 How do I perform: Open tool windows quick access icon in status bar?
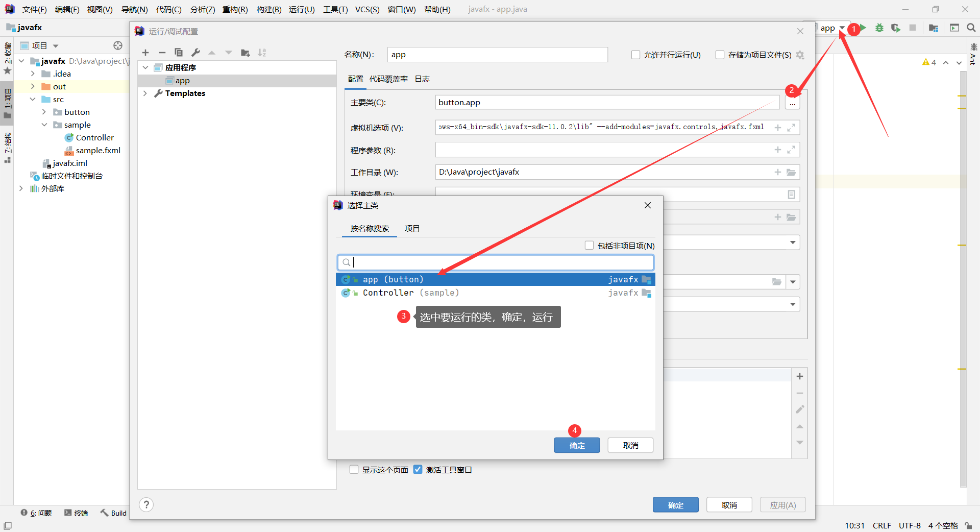(x=8, y=525)
